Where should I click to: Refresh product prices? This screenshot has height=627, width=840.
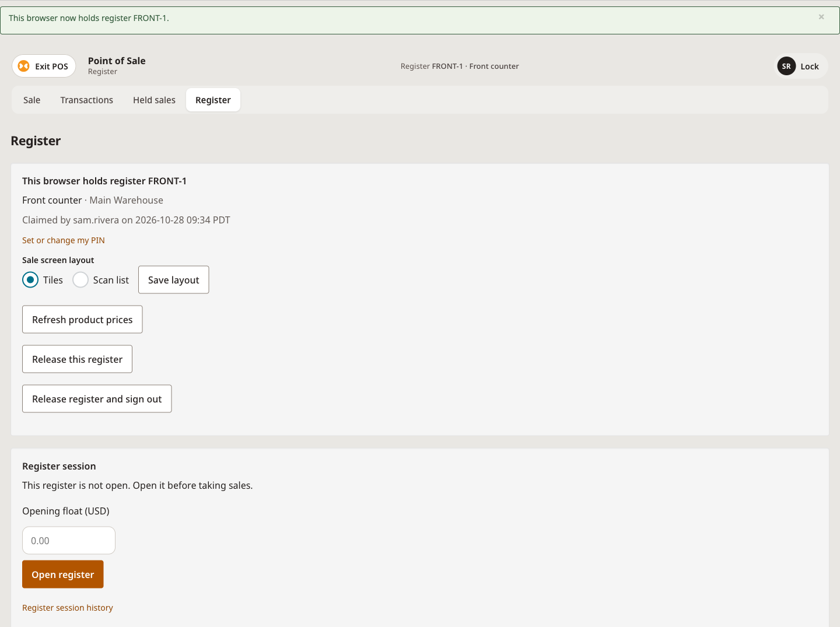coord(82,320)
